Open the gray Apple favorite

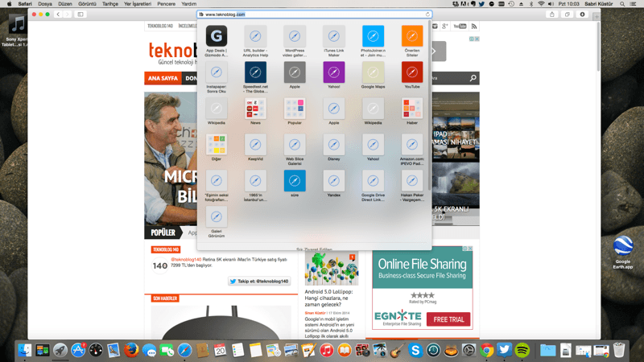[295, 72]
